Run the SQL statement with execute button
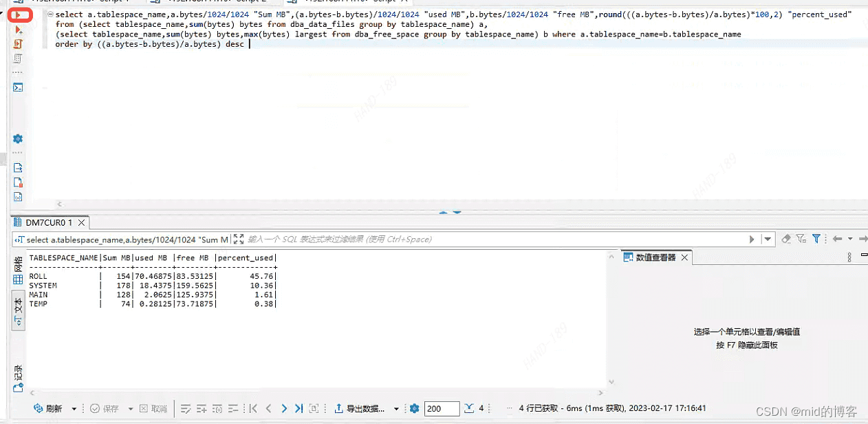This screenshot has height=424, width=868. tap(19, 14)
